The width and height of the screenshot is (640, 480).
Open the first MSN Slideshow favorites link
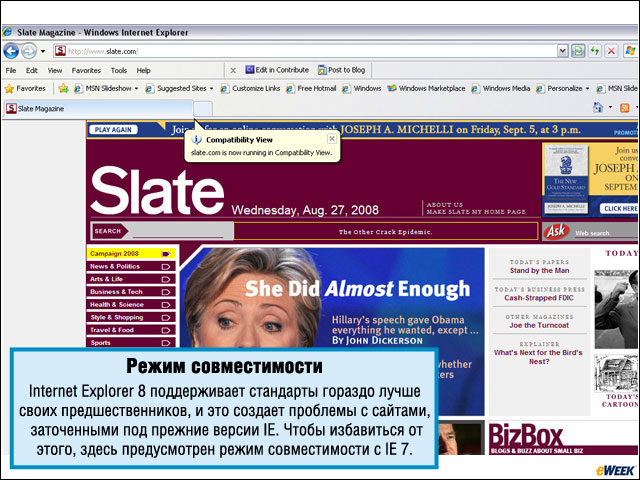pos(103,88)
